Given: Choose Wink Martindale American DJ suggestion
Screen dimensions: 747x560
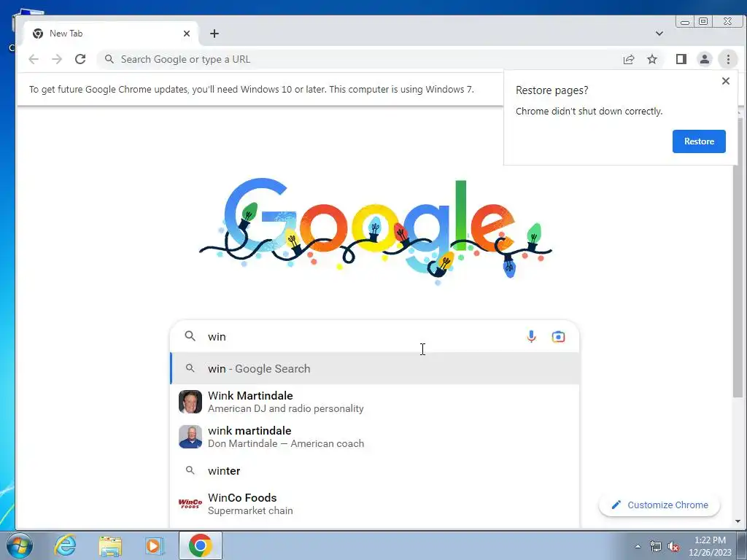Looking at the screenshot, I should tap(375, 402).
